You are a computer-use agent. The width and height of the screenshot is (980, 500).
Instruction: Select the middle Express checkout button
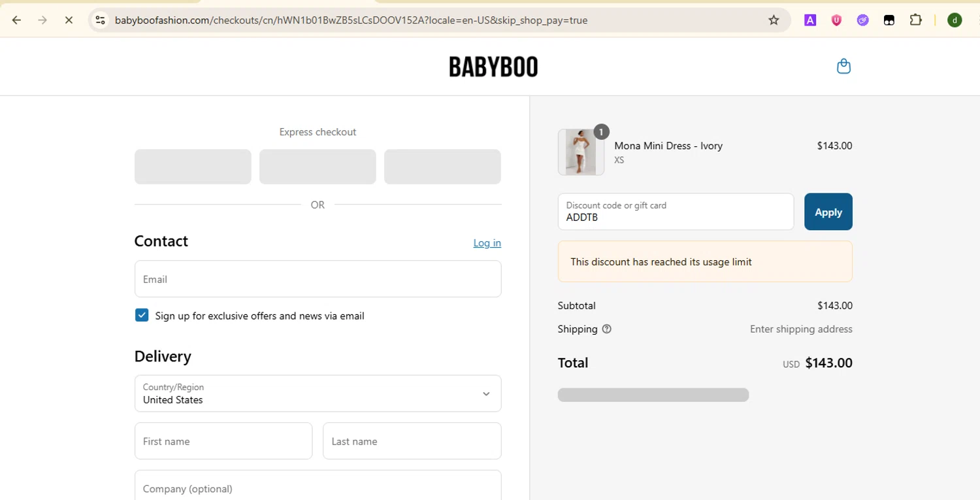point(318,167)
